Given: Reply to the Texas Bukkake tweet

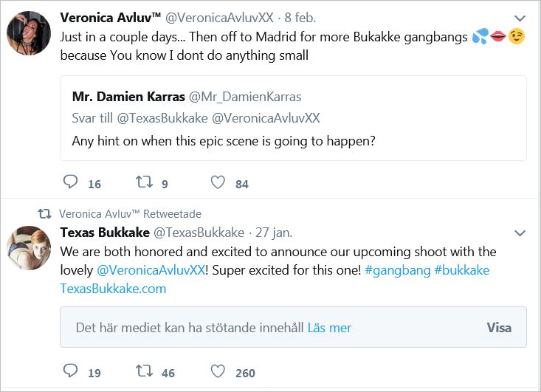Looking at the screenshot, I should coord(71,371).
